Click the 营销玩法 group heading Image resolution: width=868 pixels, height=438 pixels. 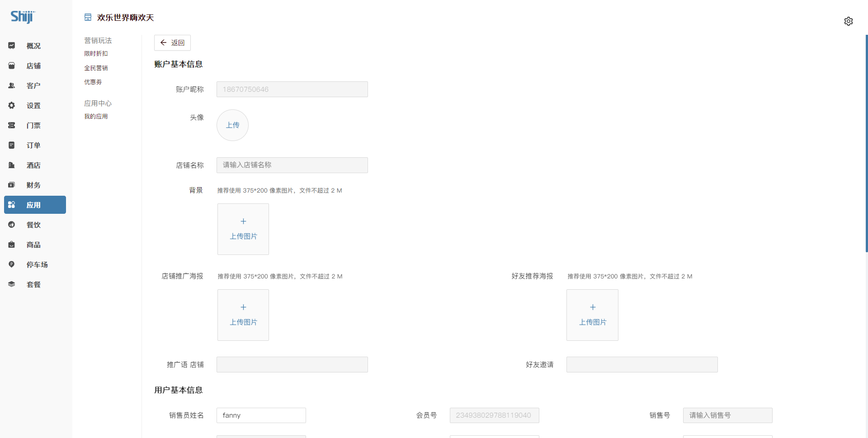(98, 41)
